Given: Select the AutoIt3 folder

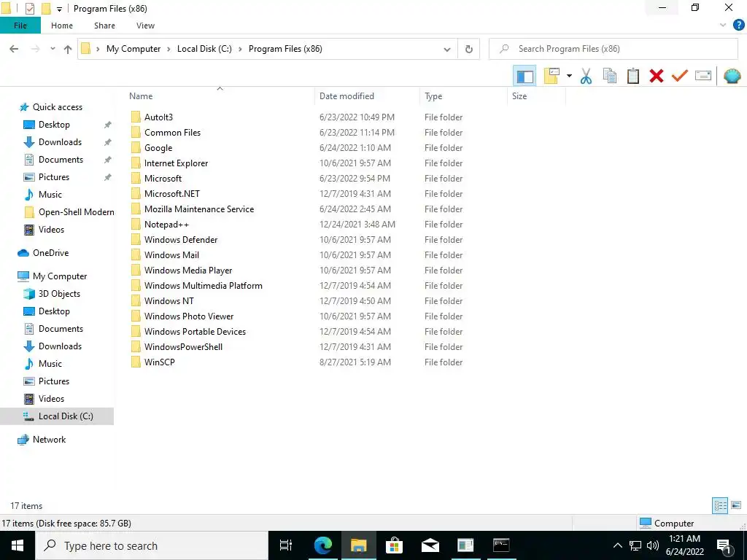Looking at the screenshot, I should pos(158,117).
